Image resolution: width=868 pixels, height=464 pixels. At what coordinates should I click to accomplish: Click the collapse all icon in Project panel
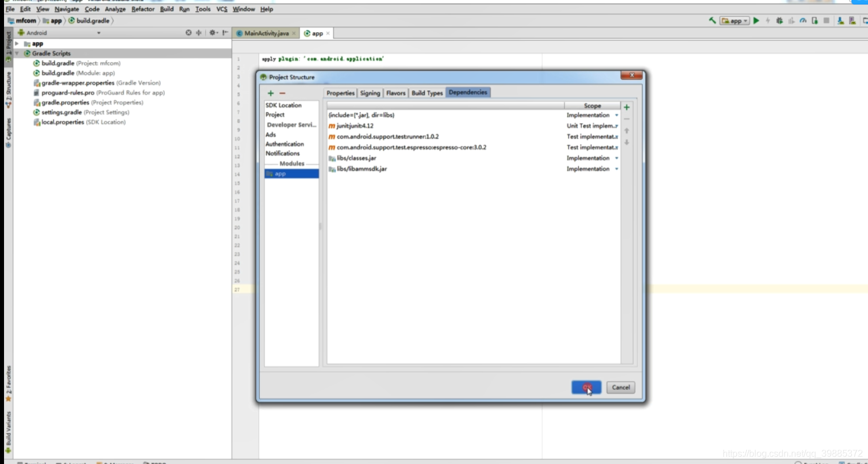click(x=199, y=33)
